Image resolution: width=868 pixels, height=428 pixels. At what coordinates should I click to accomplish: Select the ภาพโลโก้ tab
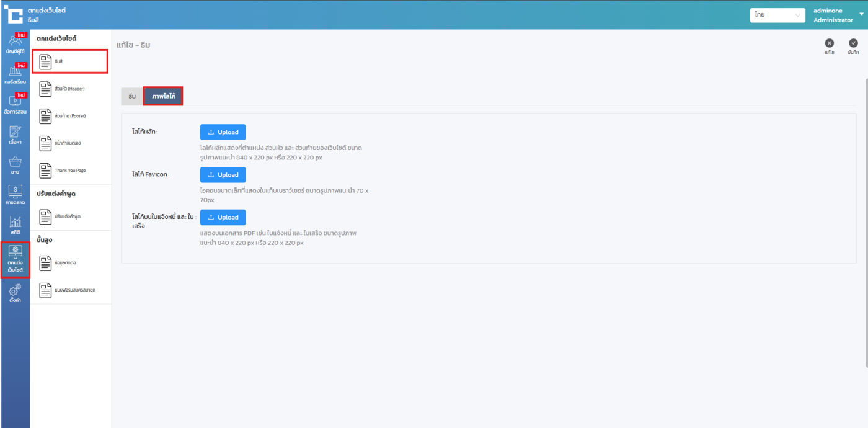(x=163, y=96)
